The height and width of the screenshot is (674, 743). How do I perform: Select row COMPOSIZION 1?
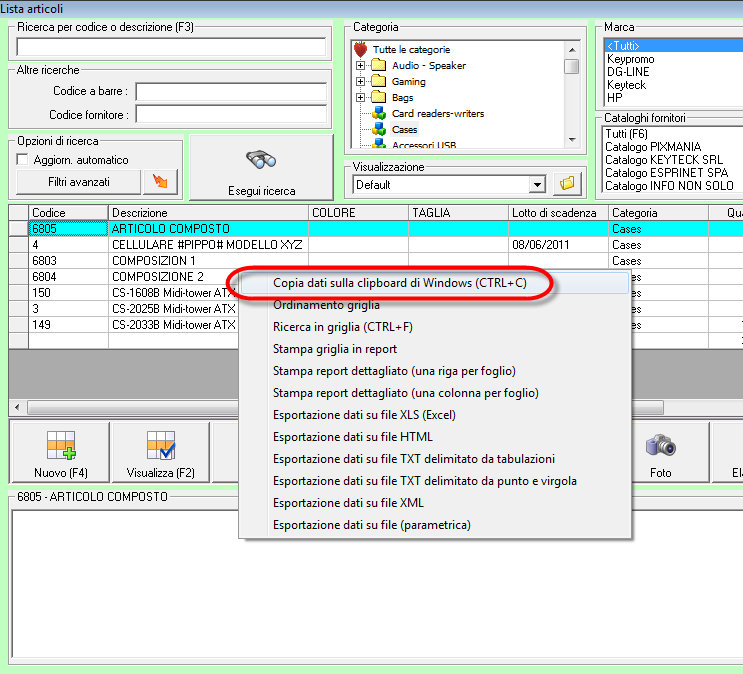point(207,261)
